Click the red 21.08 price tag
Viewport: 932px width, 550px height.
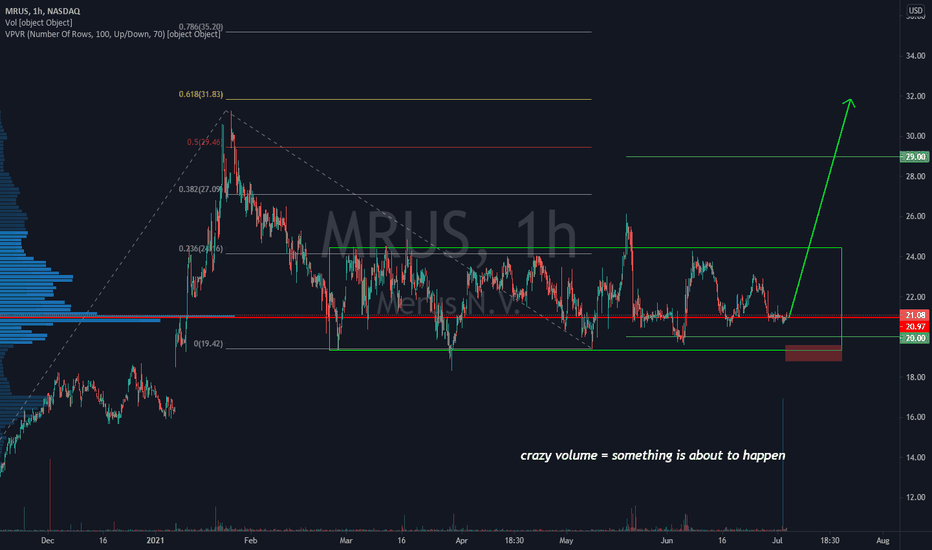[915, 315]
